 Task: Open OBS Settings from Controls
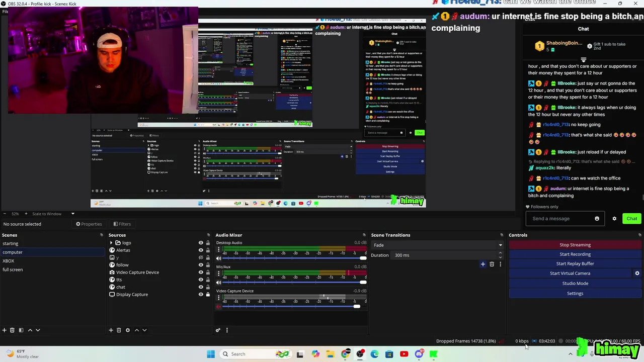pos(575,293)
